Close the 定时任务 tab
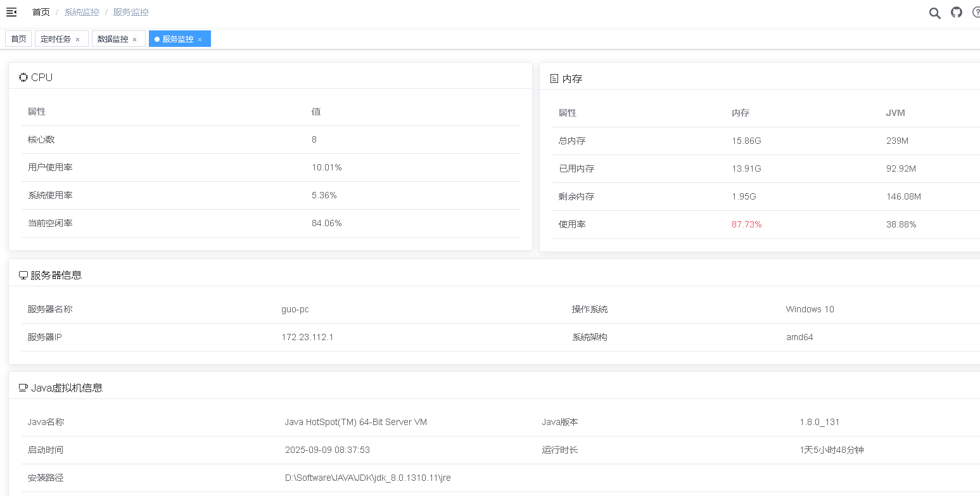The image size is (980, 496). 78,39
